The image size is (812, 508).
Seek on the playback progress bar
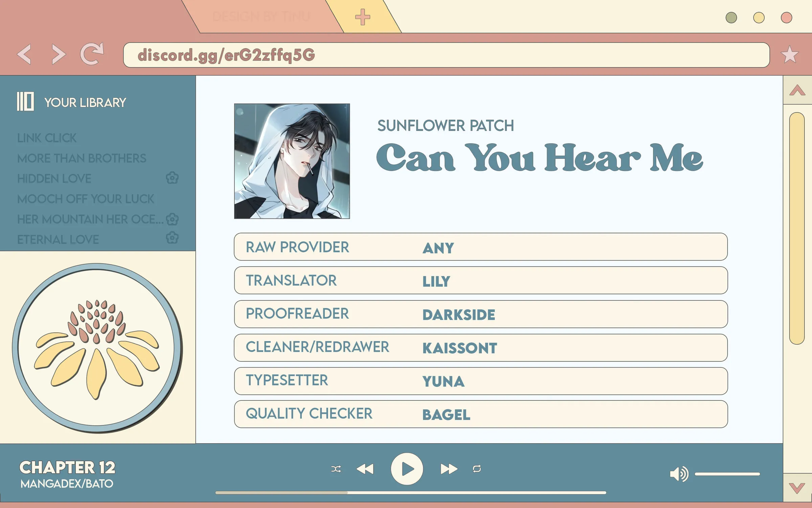(411, 493)
